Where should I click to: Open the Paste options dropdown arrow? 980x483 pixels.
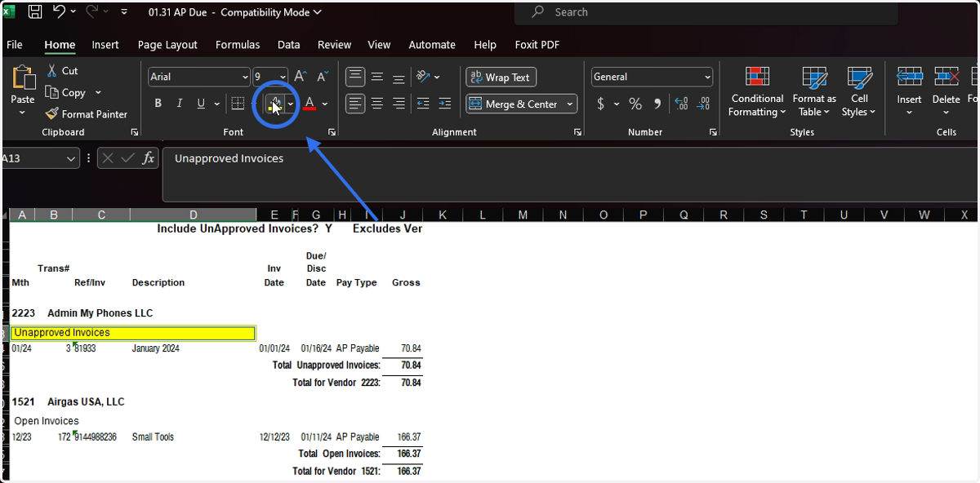point(23,113)
